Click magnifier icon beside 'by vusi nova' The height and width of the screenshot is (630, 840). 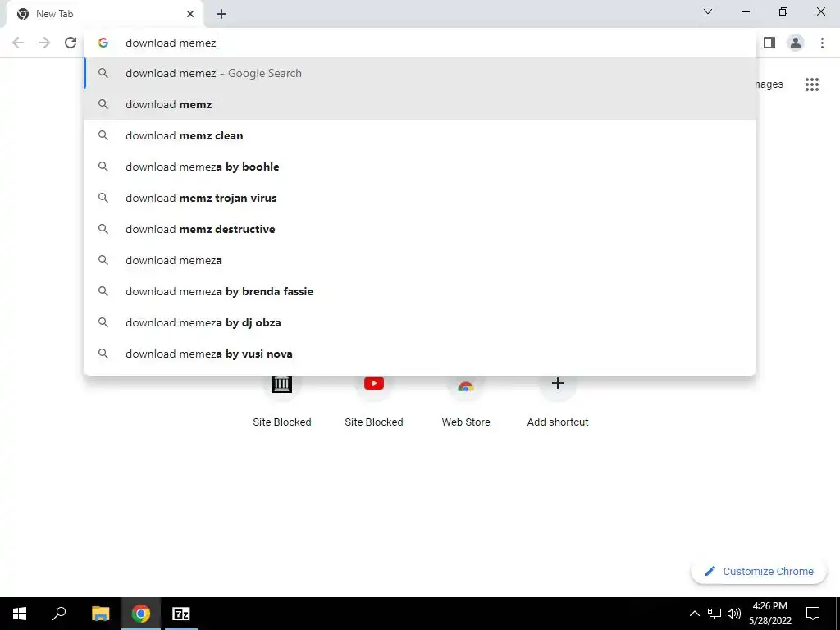coord(103,354)
